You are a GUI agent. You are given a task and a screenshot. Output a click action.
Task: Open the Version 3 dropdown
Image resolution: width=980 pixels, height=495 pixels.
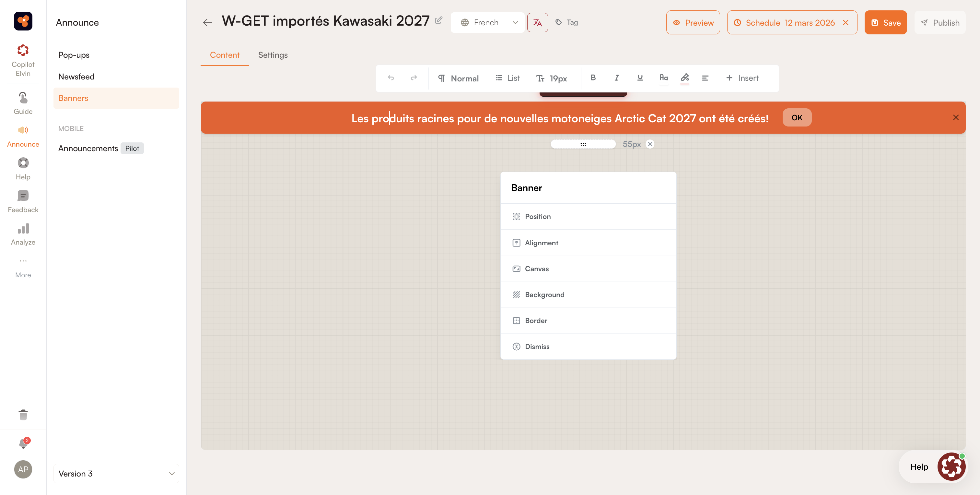(116, 474)
